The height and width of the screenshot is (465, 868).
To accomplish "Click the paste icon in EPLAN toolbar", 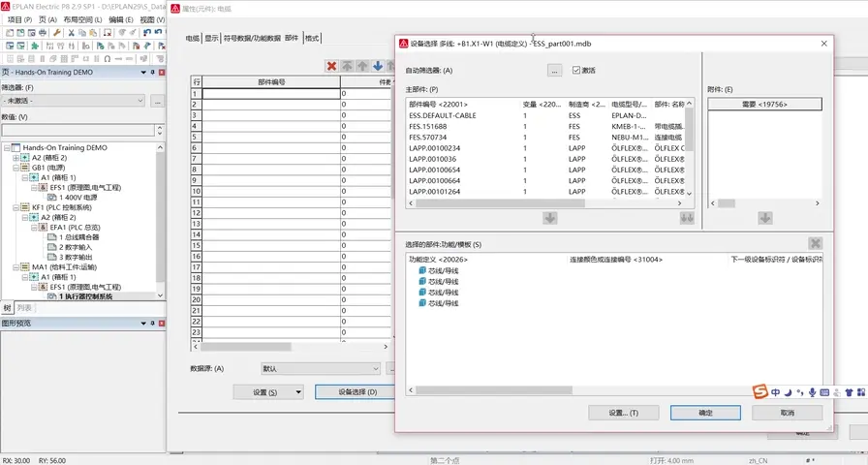I will [x=93, y=33].
